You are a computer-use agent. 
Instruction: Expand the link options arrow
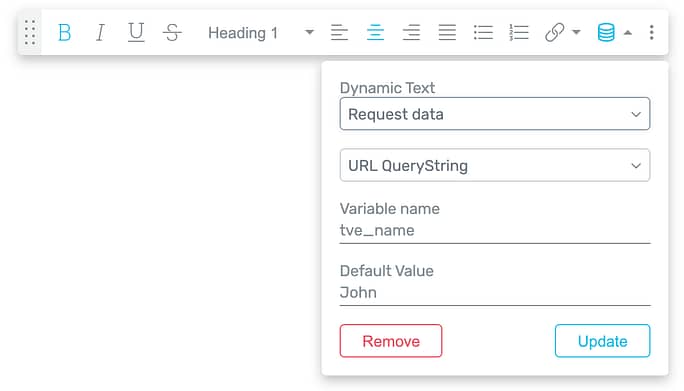pos(576,32)
